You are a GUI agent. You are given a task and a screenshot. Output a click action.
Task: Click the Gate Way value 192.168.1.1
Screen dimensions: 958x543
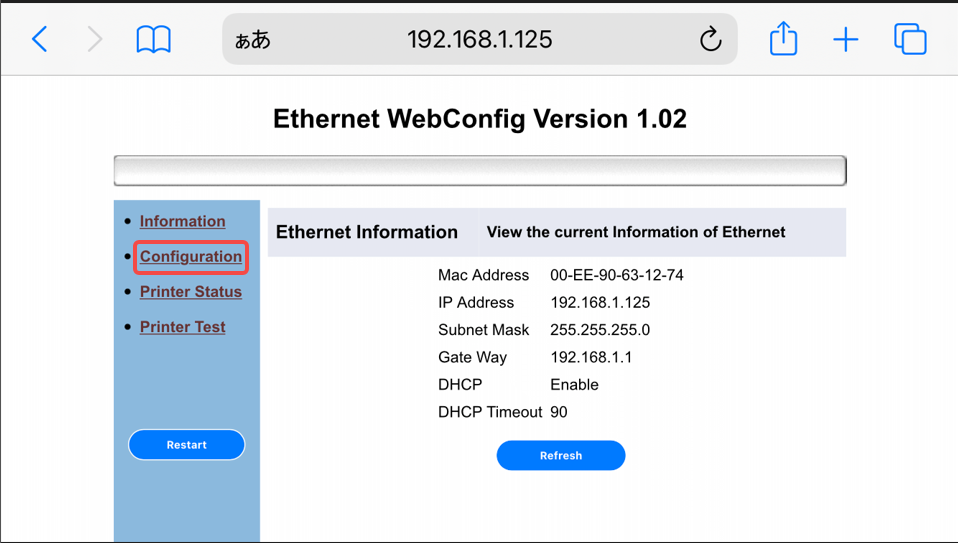(x=591, y=357)
